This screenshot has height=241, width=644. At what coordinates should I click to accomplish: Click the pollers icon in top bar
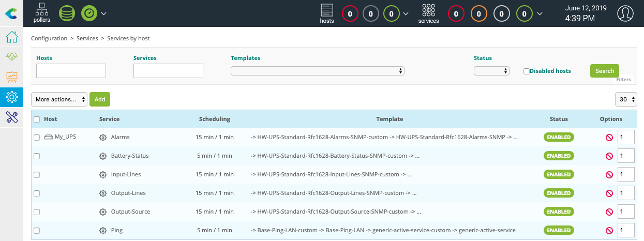(x=42, y=13)
